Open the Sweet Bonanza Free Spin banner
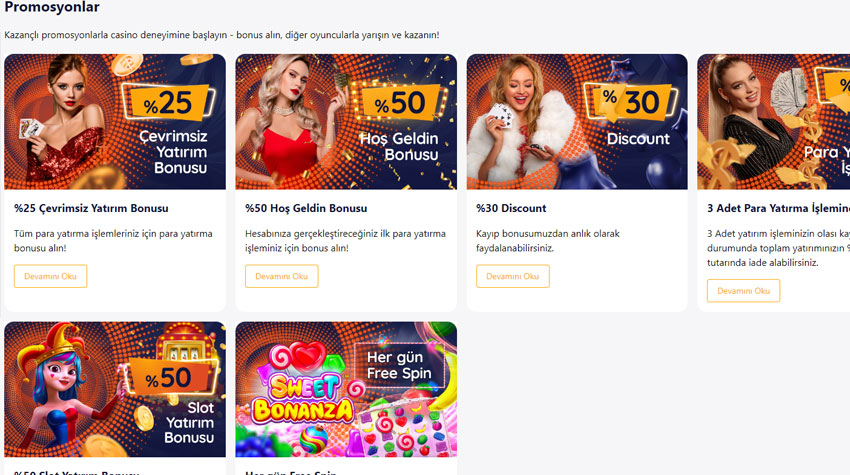This screenshot has width=850, height=475. [346, 389]
